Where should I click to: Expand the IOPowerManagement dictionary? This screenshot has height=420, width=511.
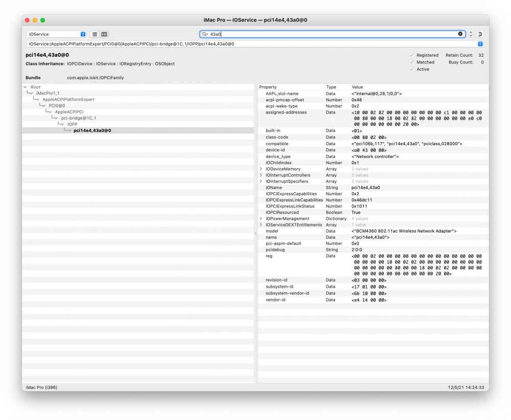pyautogui.click(x=261, y=219)
